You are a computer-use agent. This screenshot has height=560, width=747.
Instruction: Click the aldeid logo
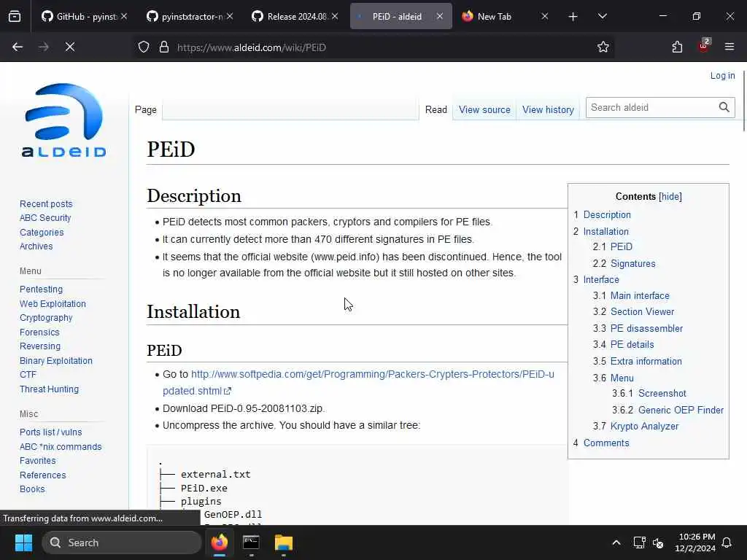click(64, 120)
